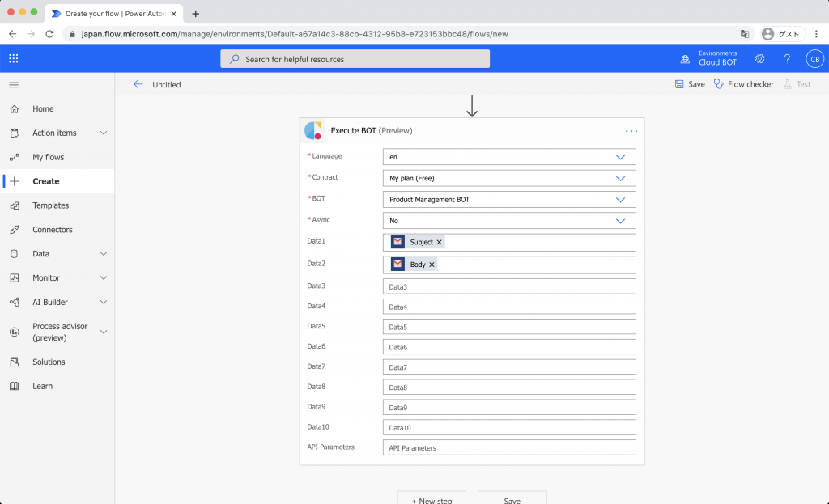Click the Gmail icon on Body token
This screenshot has width=829, height=504.
tap(397, 265)
